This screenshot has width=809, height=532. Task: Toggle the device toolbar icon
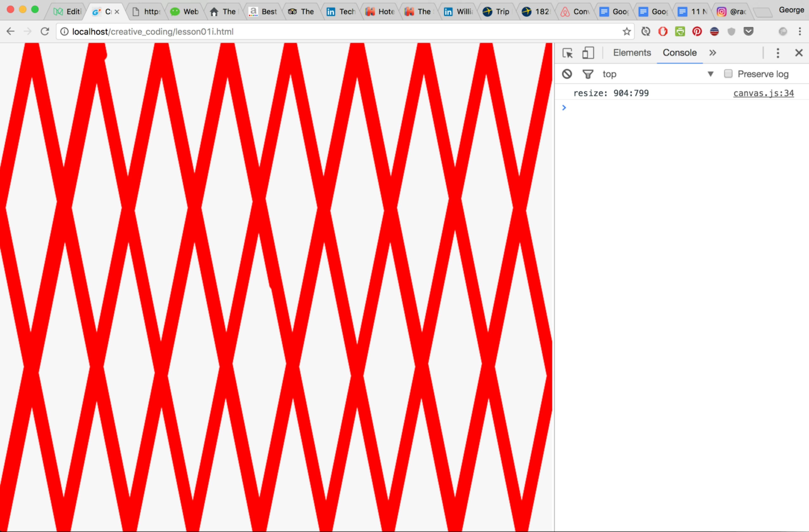(x=588, y=53)
